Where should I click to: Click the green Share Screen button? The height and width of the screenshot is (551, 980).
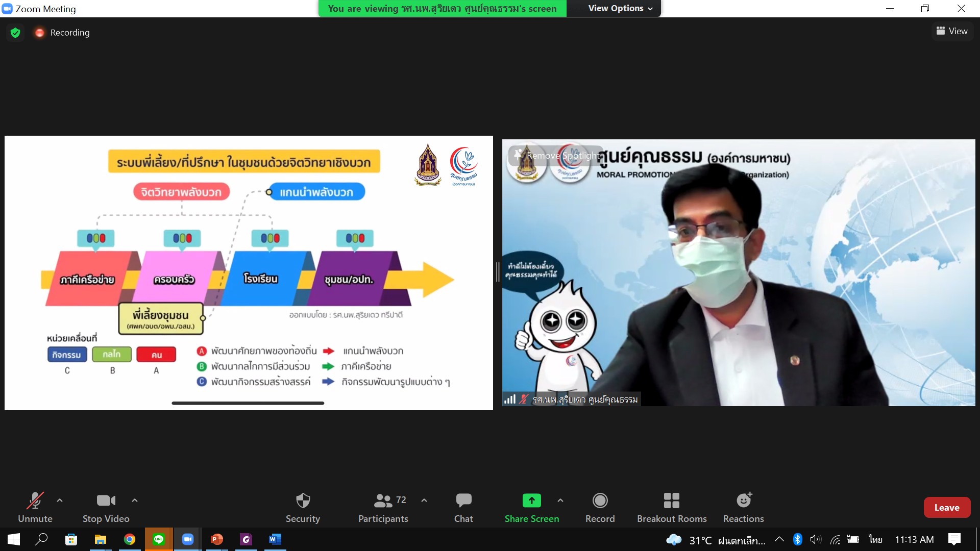[x=532, y=508]
